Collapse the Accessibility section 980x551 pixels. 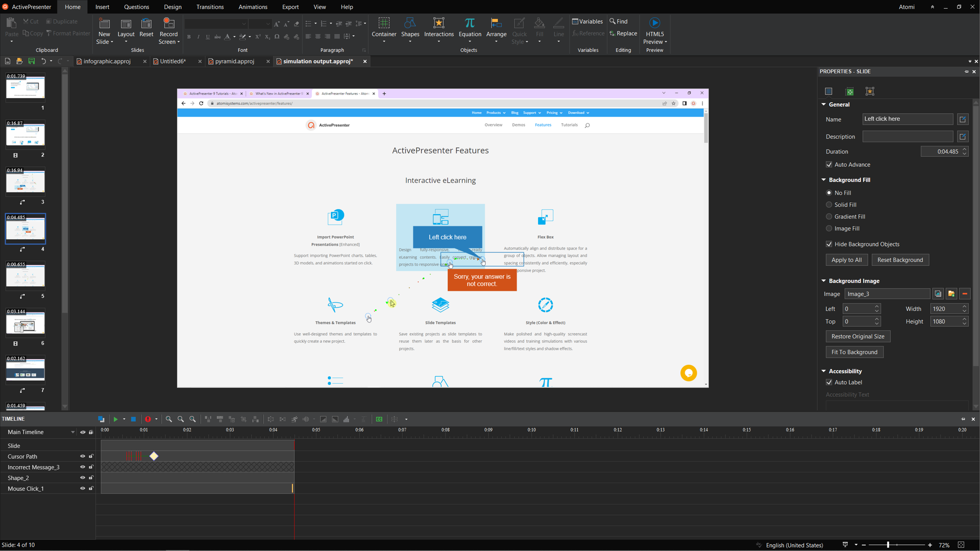[824, 371]
